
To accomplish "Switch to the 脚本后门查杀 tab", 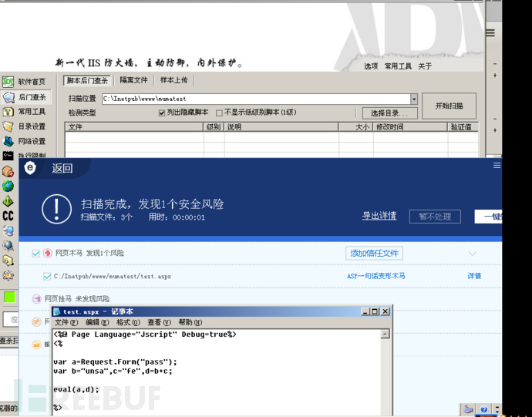I will click(x=87, y=80).
